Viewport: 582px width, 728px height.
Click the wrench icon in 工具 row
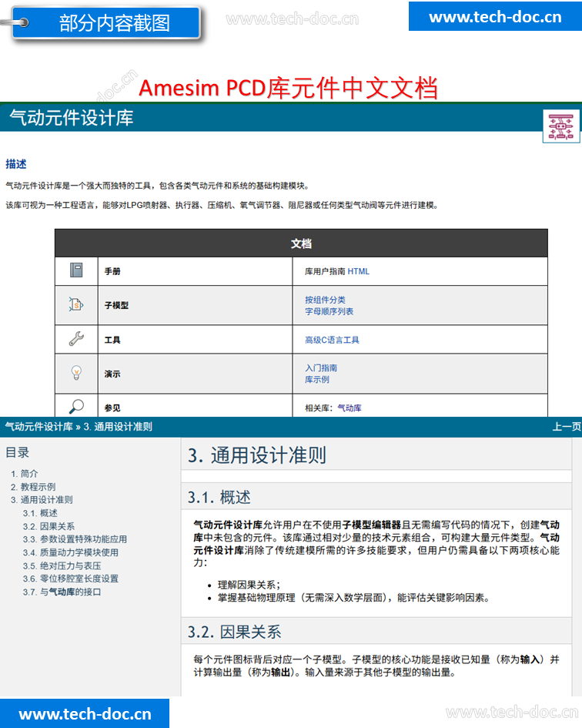point(76,339)
